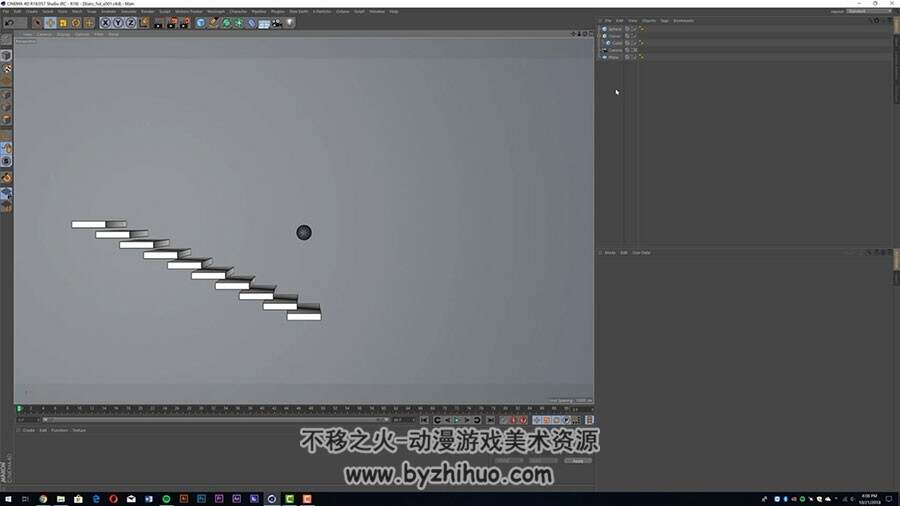Activate the Rotate tool
900x506 pixels.
(76, 23)
